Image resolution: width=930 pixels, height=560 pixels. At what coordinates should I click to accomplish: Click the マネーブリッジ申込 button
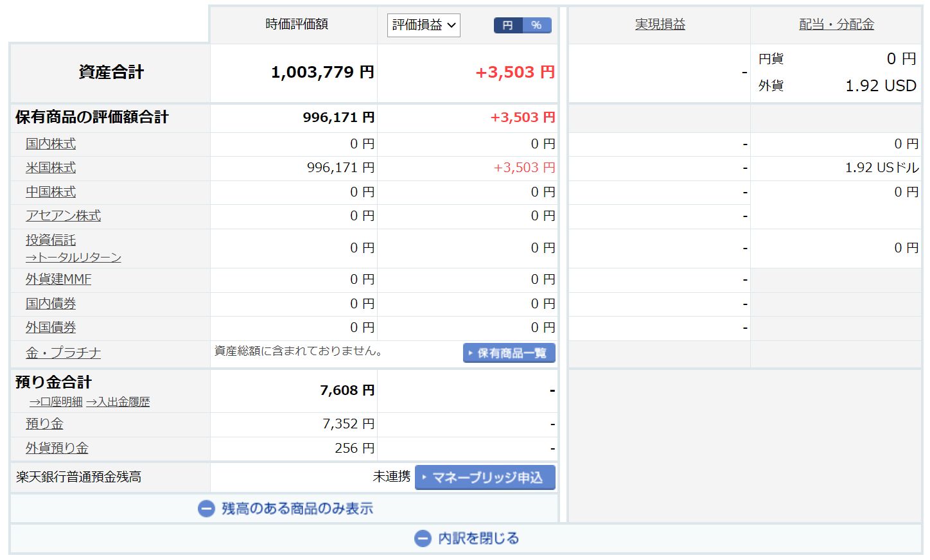485,478
